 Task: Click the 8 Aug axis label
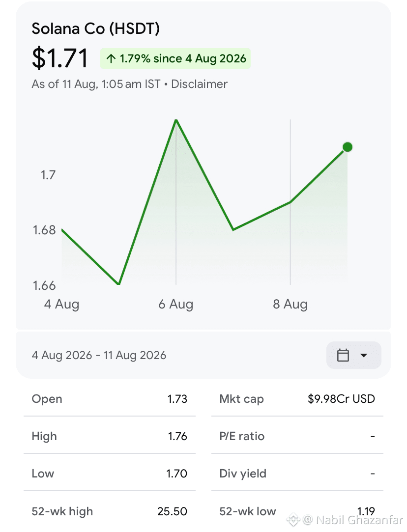click(290, 304)
